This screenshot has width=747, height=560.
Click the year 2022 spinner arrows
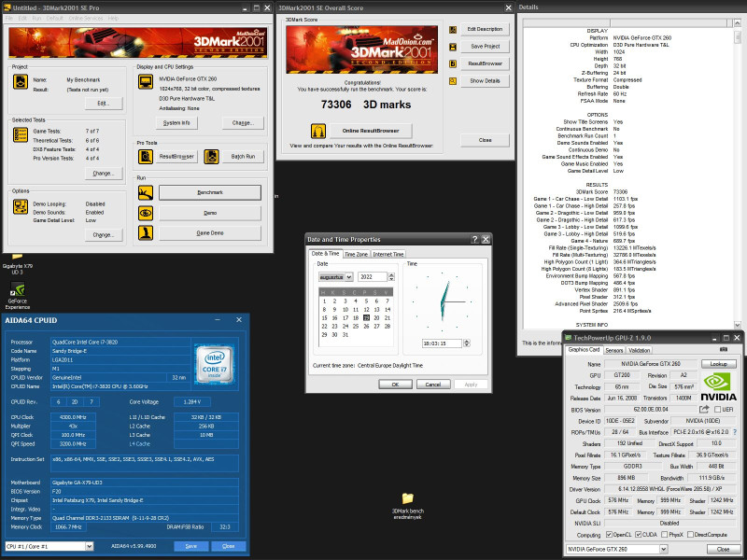tap(391, 276)
